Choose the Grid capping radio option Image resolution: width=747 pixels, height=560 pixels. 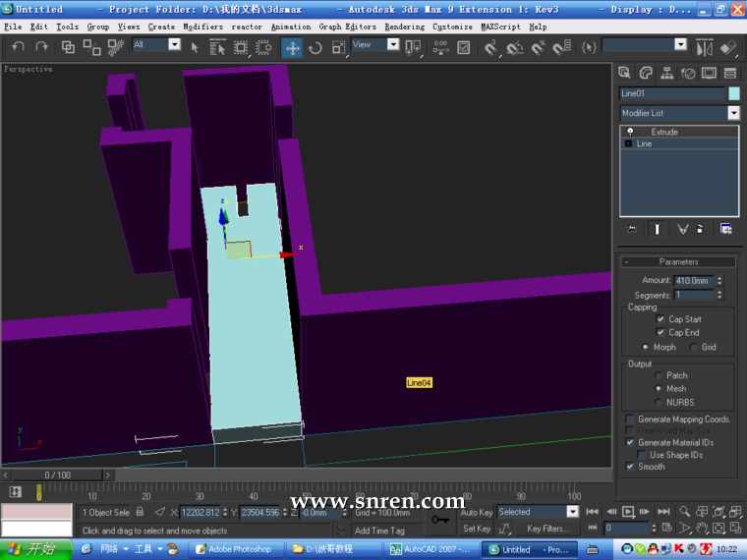[x=694, y=347]
